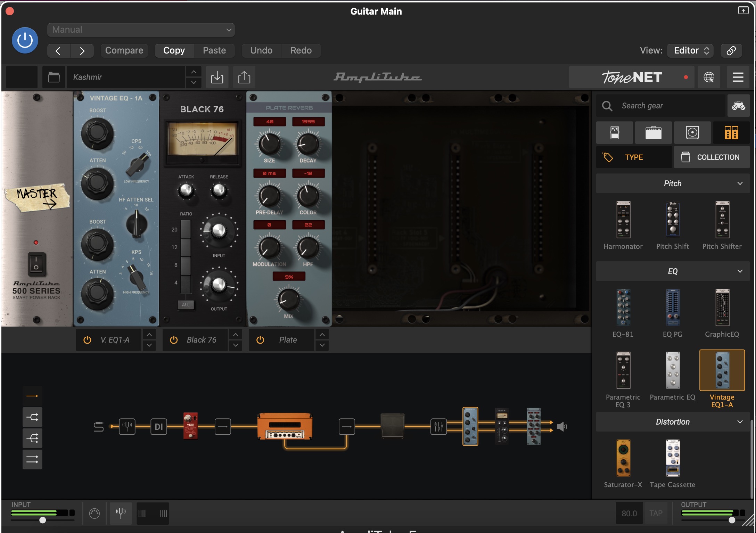
Task: Click the Copy button
Action: pos(174,51)
